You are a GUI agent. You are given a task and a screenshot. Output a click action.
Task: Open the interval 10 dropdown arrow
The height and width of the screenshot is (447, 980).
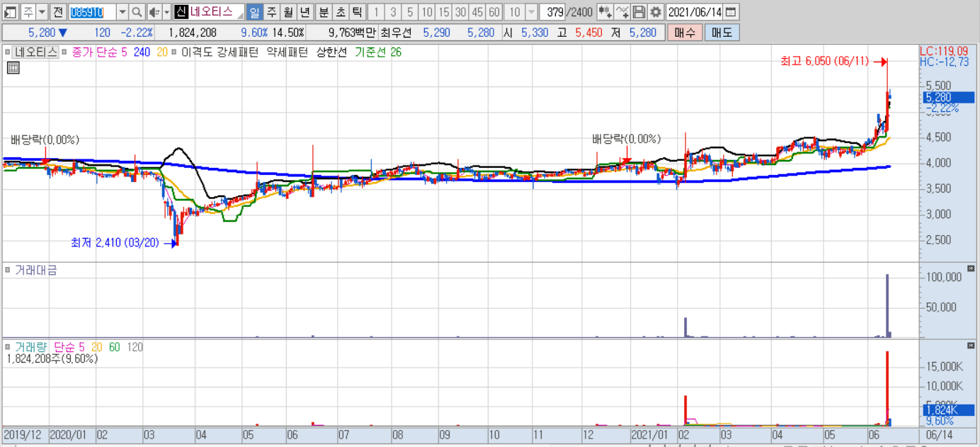[x=531, y=12]
